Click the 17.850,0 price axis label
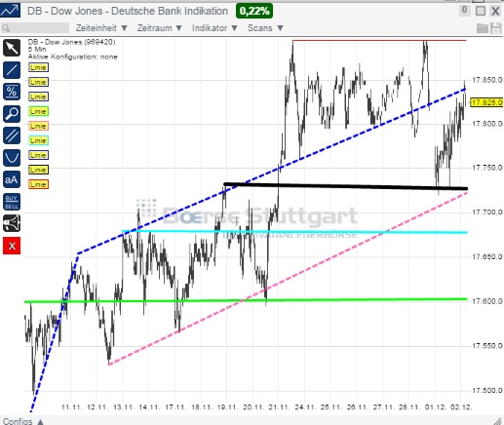 pyautogui.click(x=486, y=80)
